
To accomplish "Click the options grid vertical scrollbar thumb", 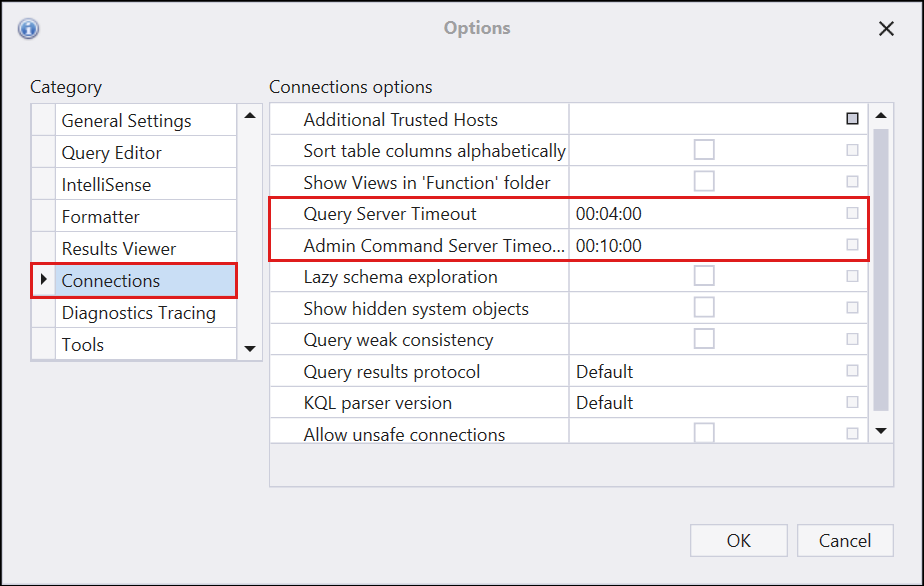I will point(881,268).
